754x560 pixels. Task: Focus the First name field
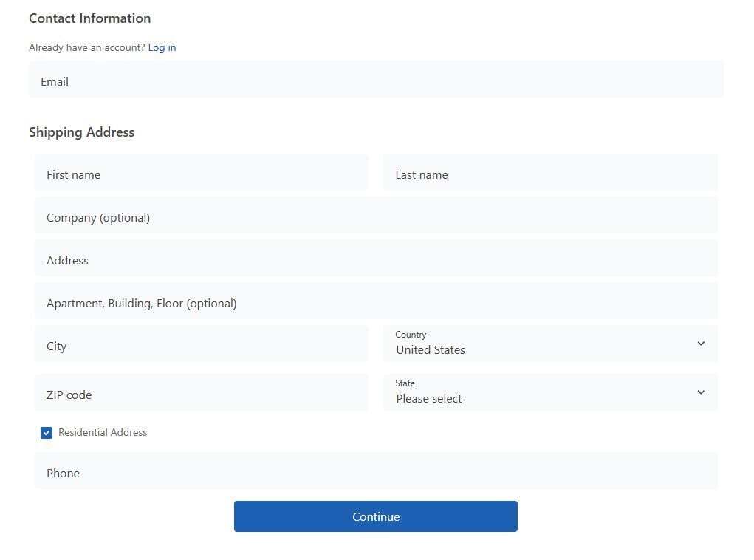(x=201, y=174)
